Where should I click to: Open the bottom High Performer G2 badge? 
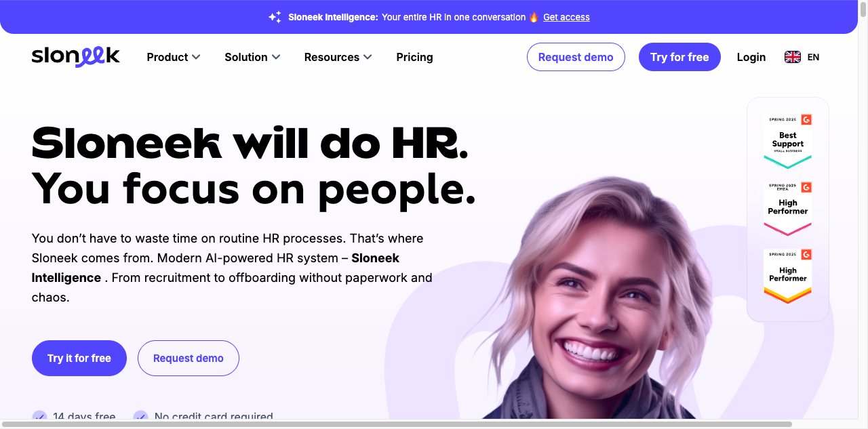pyautogui.click(x=788, y=276)
